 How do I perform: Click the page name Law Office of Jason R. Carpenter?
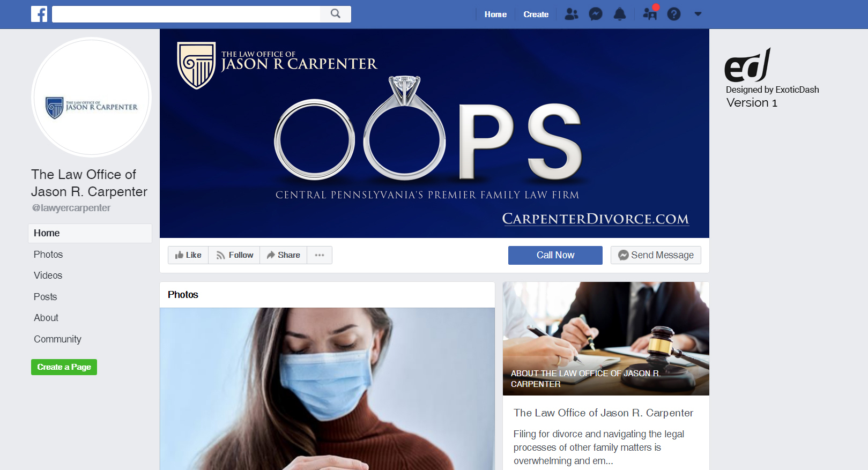pos(89,183)
